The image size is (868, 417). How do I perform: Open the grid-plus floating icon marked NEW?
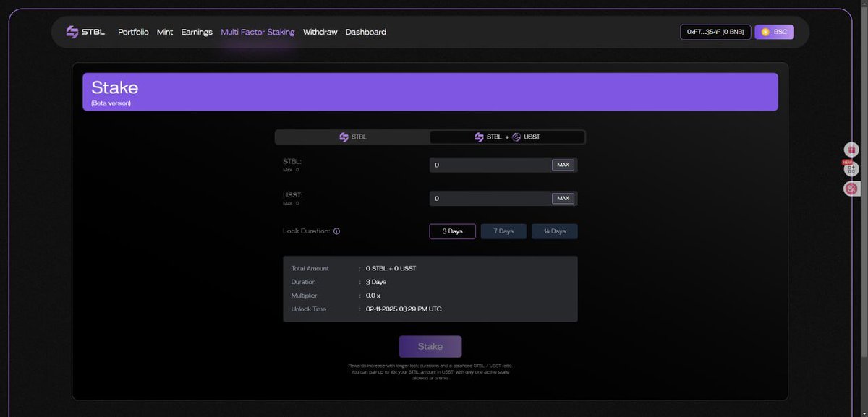click(x=851, y=169)
